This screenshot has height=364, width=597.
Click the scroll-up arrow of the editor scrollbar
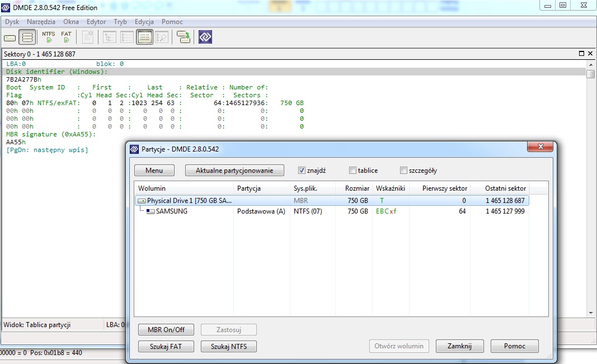tap(590, 65)
